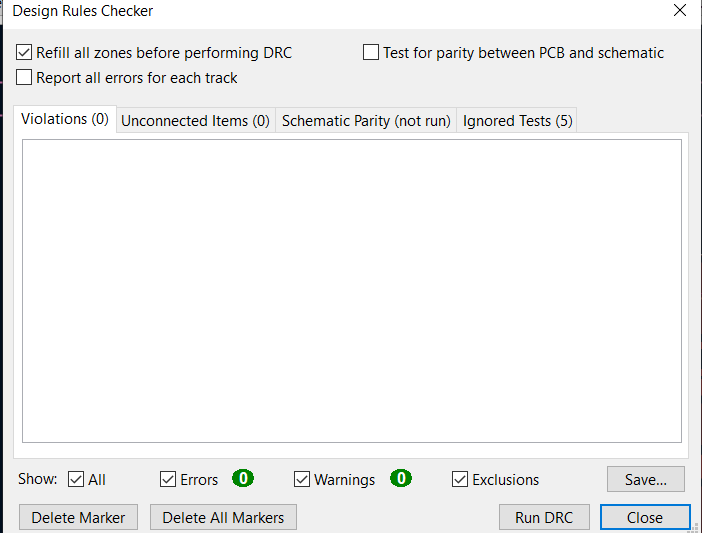
Task: Uncheck the Show All checkbox
Action: (76, 479)
